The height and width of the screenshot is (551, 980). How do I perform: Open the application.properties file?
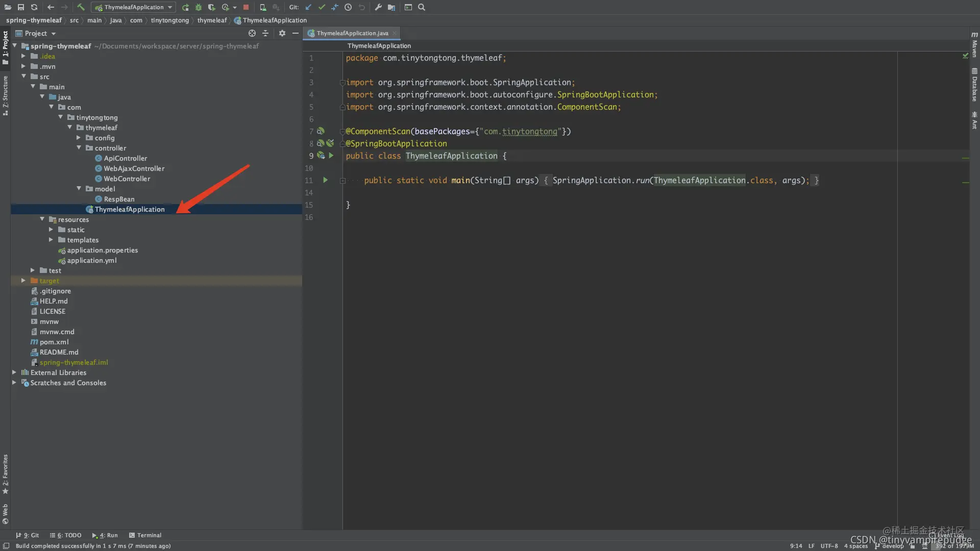point(102,249)
